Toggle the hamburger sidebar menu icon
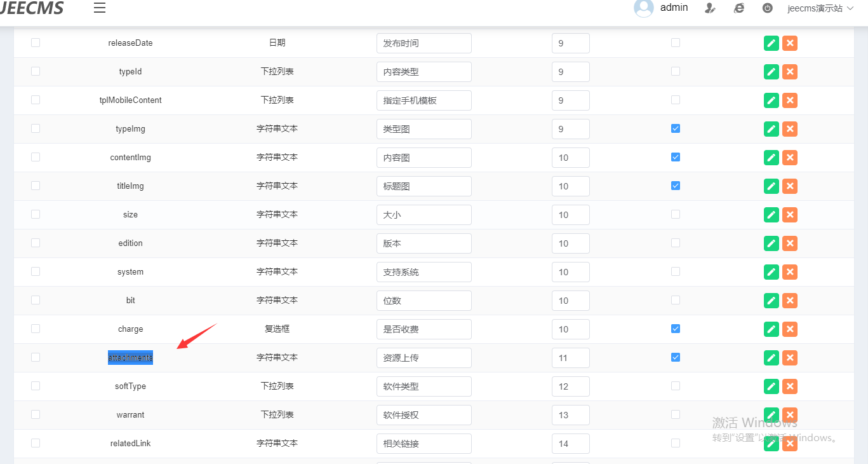The width and height of the screenshot is (868, 464). pos(100,8)
